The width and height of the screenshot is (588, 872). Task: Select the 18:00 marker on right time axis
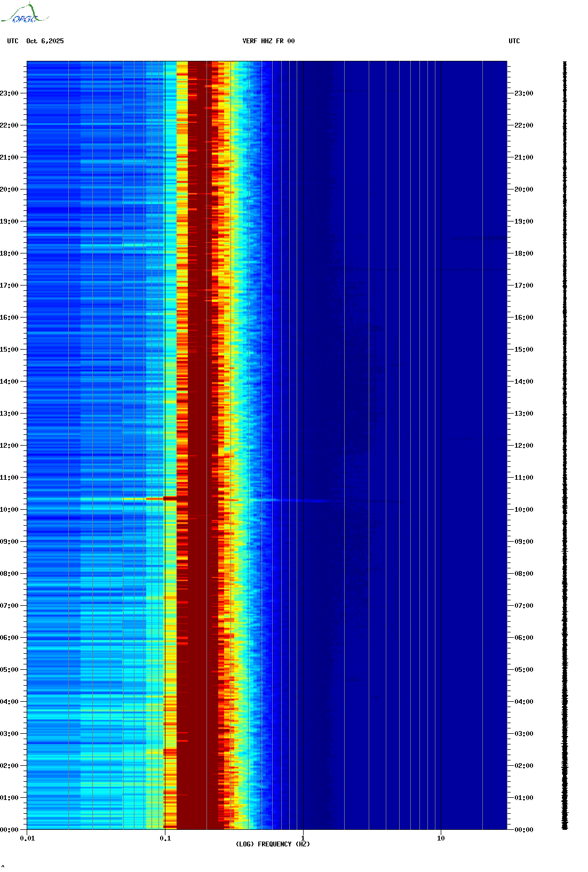tap(523, 253)
